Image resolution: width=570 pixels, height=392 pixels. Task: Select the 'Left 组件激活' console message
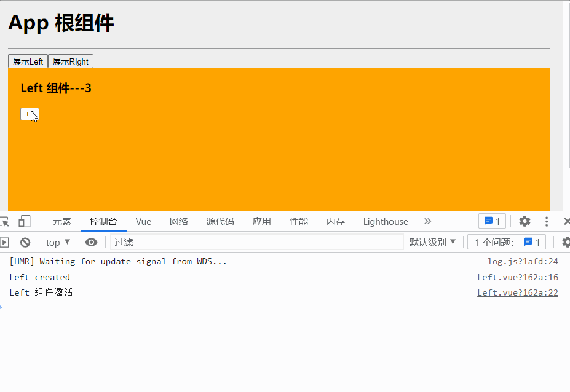(x=41, y=292)
